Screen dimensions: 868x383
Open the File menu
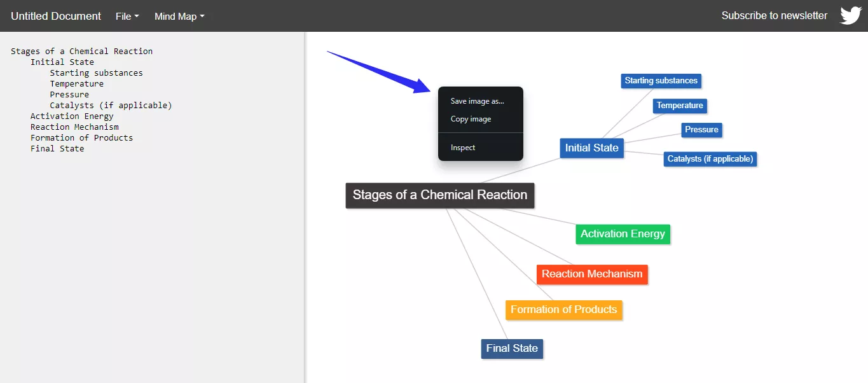123,16
